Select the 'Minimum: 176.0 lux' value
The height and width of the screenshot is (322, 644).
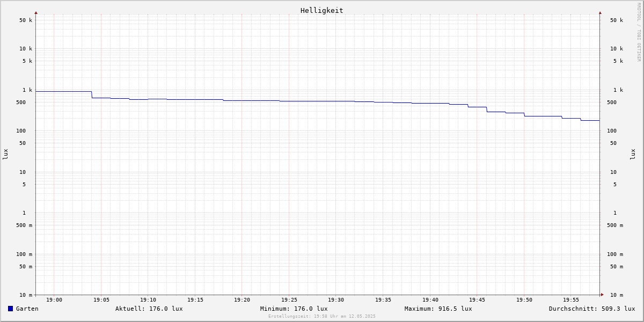[x=294, y=309]
